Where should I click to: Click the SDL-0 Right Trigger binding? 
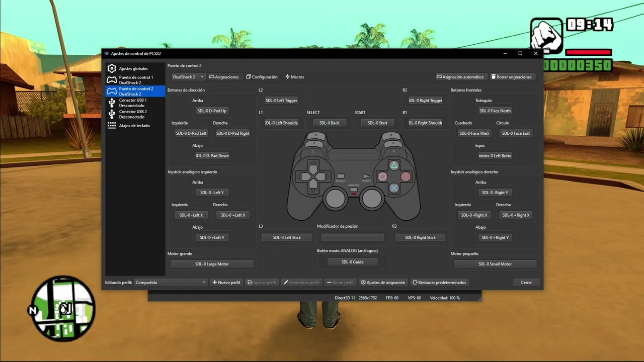coord(426,101)
